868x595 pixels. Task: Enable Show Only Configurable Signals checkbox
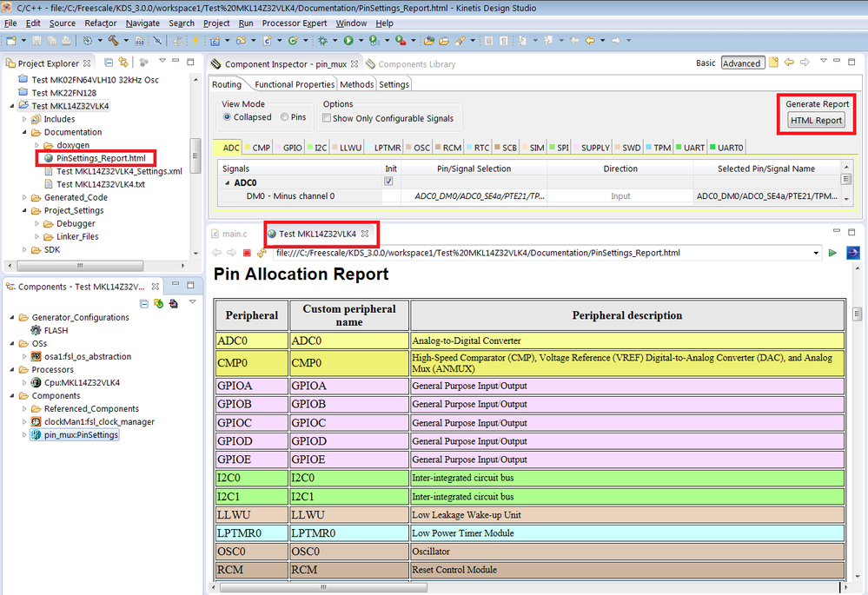(327, 118)
